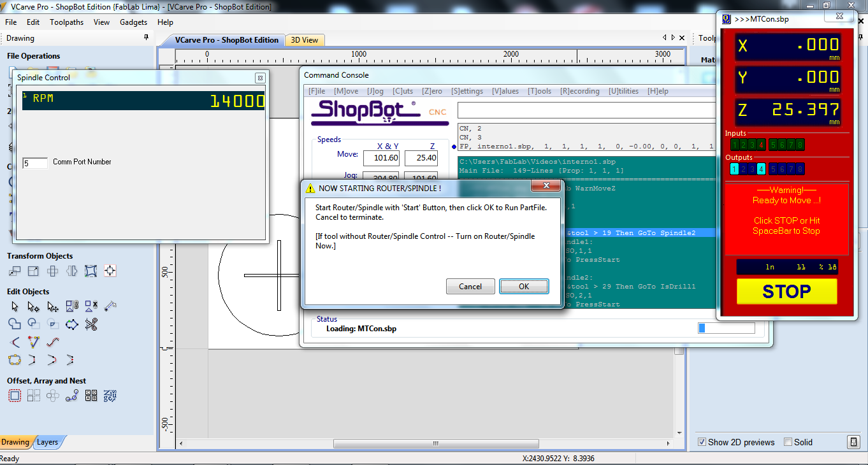The width and height of the screenshot is (868, 465).
Task: Click the RPM 14000 display
Action: [x=143, y=101]
